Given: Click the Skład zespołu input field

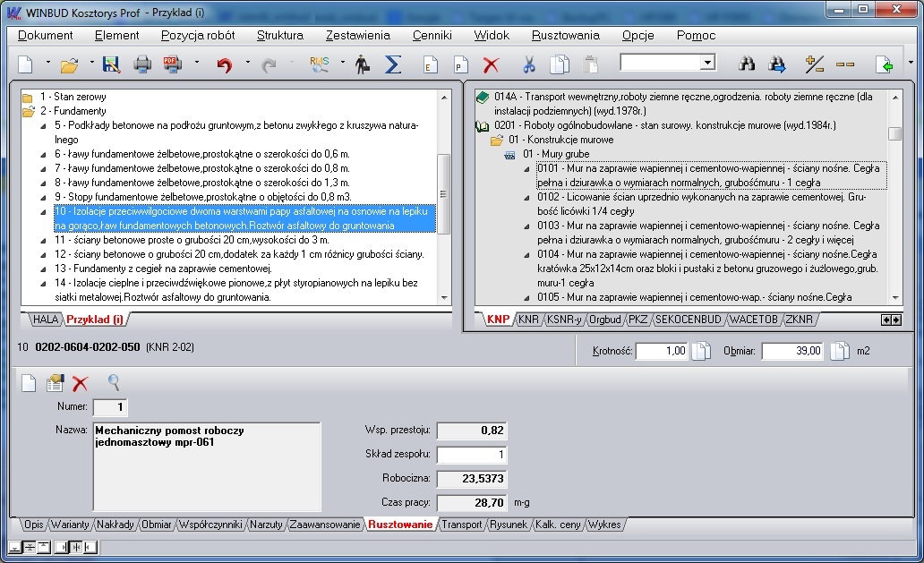Looking at the screenshot, I should click(x=472, y=455).
